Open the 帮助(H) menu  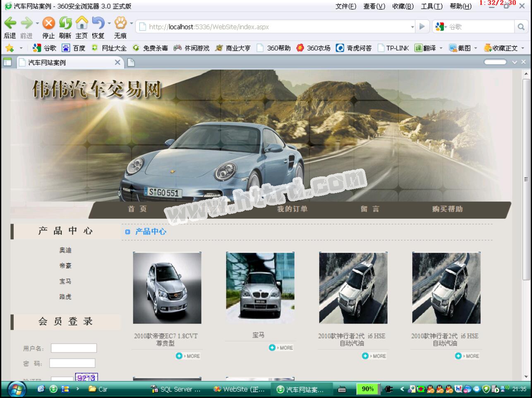tap(461, 6)
